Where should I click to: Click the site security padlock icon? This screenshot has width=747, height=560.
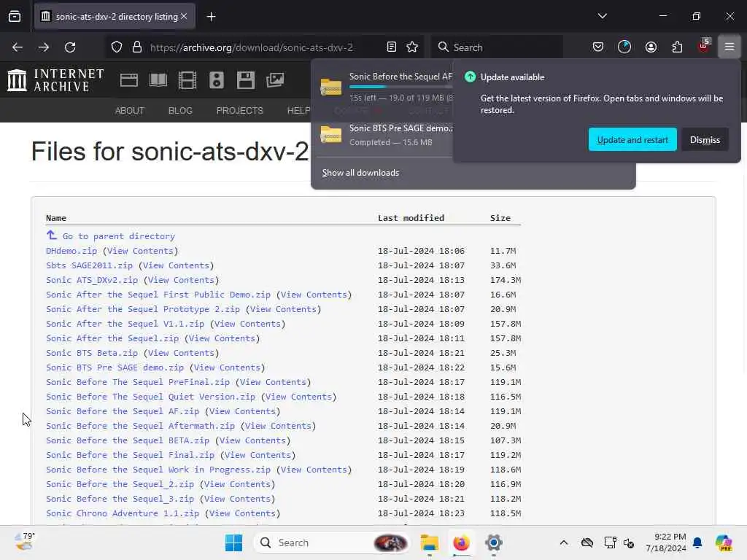[137, 47]
